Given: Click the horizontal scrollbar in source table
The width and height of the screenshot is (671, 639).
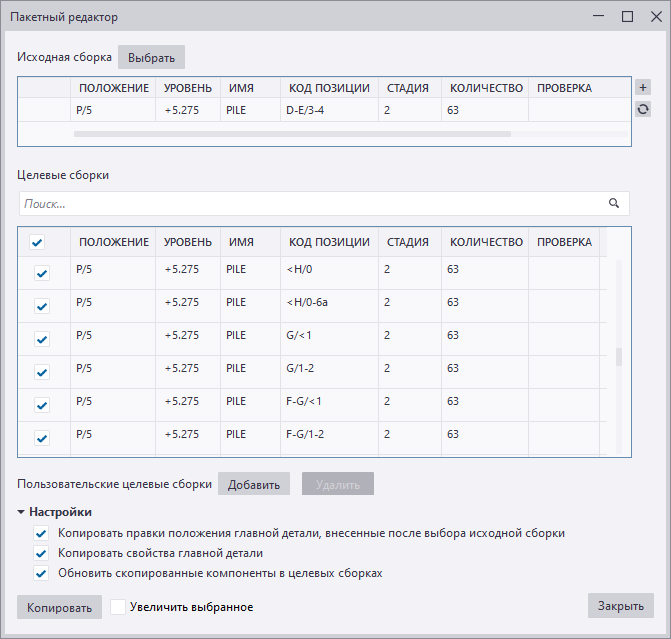Looking at the screenshot, I should pyautogui.click(x=292, y=133).
